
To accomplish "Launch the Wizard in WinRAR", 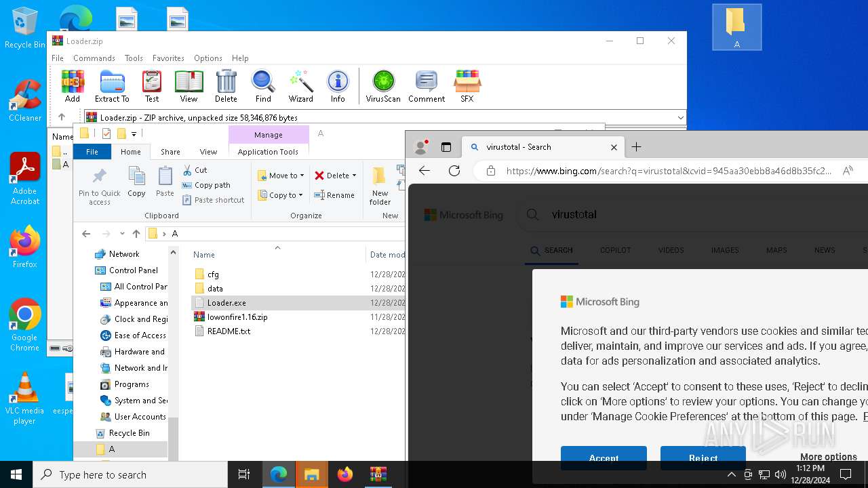I will (300, 86).
